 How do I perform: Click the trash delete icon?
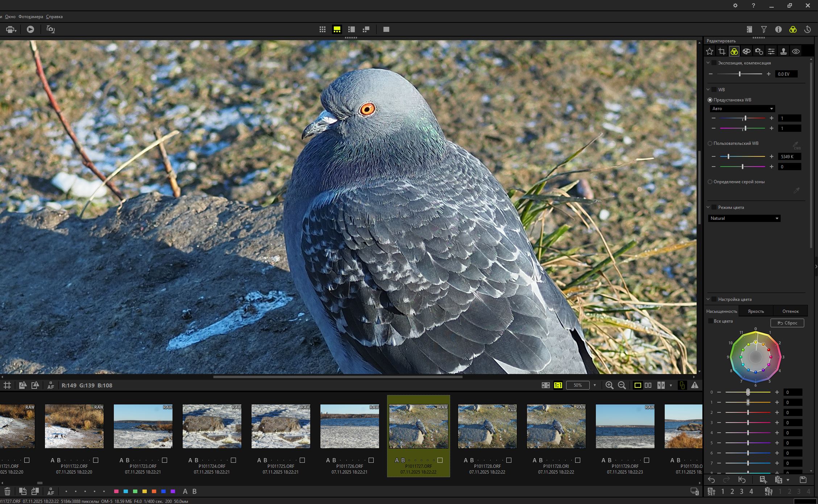click(7, 491)
